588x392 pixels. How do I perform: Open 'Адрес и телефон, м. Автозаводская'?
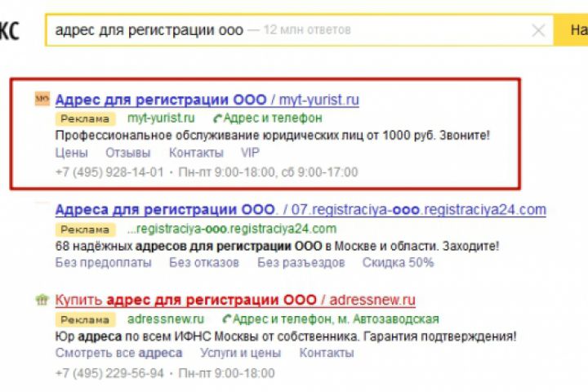[x=336, y=319]
